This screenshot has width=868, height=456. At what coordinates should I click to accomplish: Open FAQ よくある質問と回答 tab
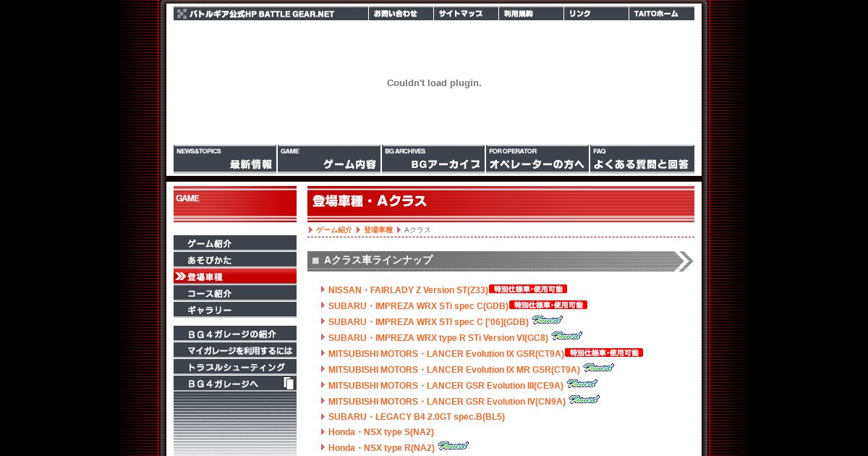642,159
